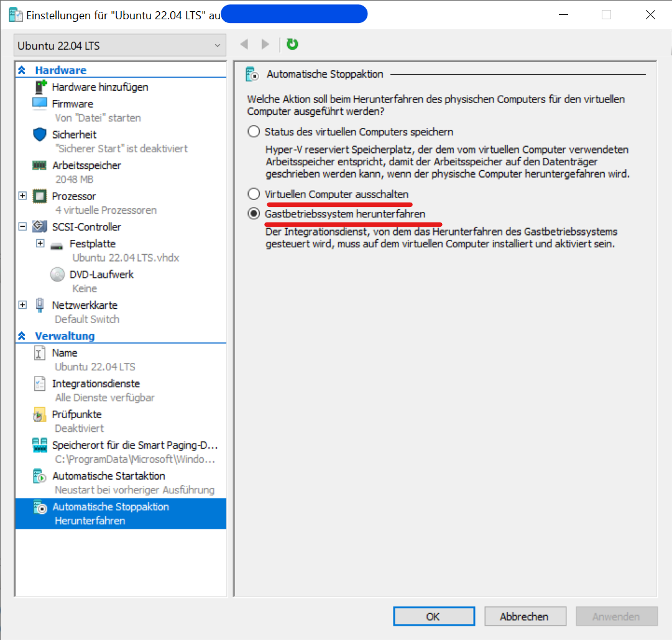Click the back navigation arrow
The height and width of the screenshot is (640, 672).
[x=245, y=44]
